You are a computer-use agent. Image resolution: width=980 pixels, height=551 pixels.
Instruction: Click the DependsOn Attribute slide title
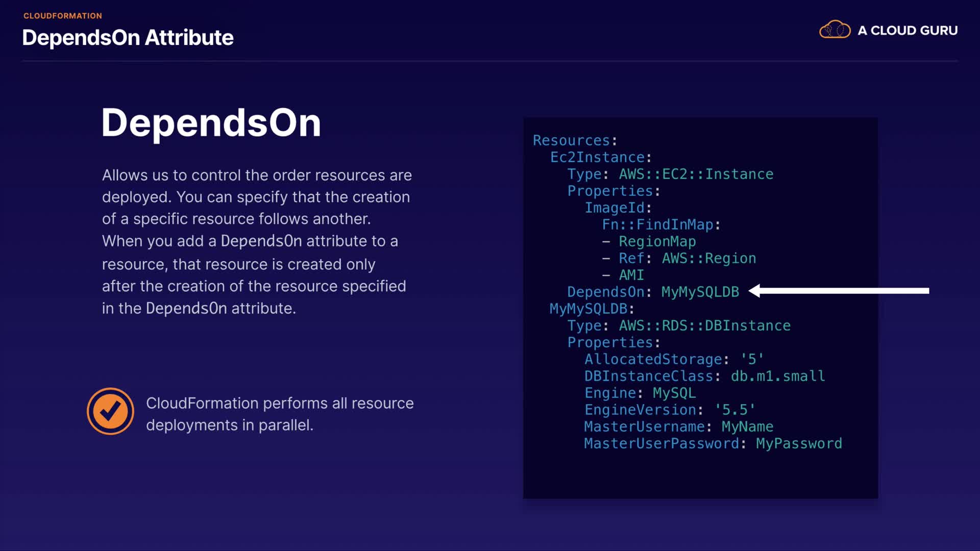[128, 38]
